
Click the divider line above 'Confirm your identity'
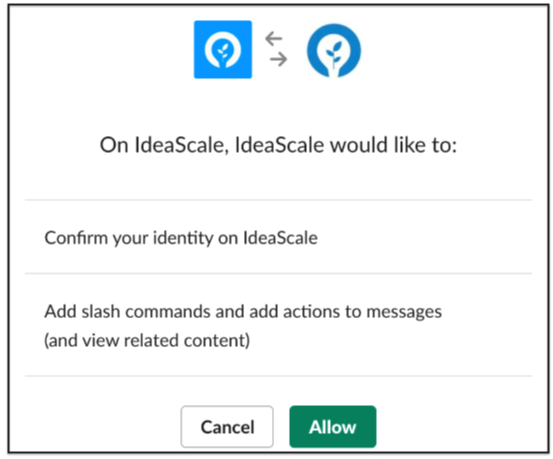click(x=278, y=200)
